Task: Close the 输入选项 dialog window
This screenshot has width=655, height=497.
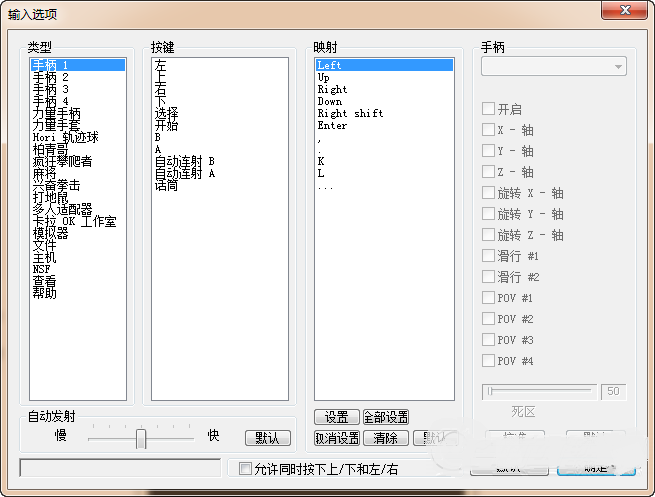Action: point(626,10)
